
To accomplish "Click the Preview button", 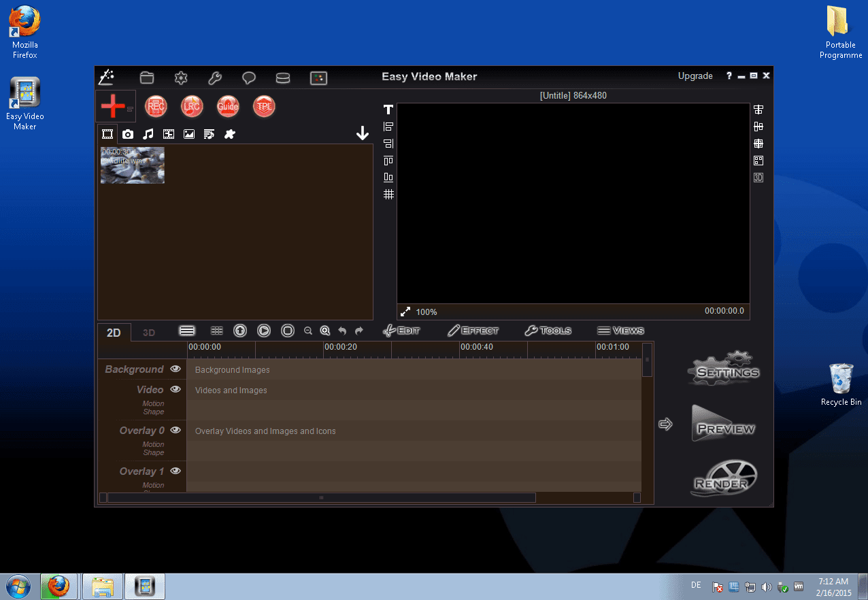I will click(x=724, y=424).
